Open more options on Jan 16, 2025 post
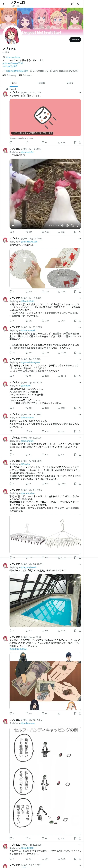Viewport: 98px width, 868px height. coord(80,149)
